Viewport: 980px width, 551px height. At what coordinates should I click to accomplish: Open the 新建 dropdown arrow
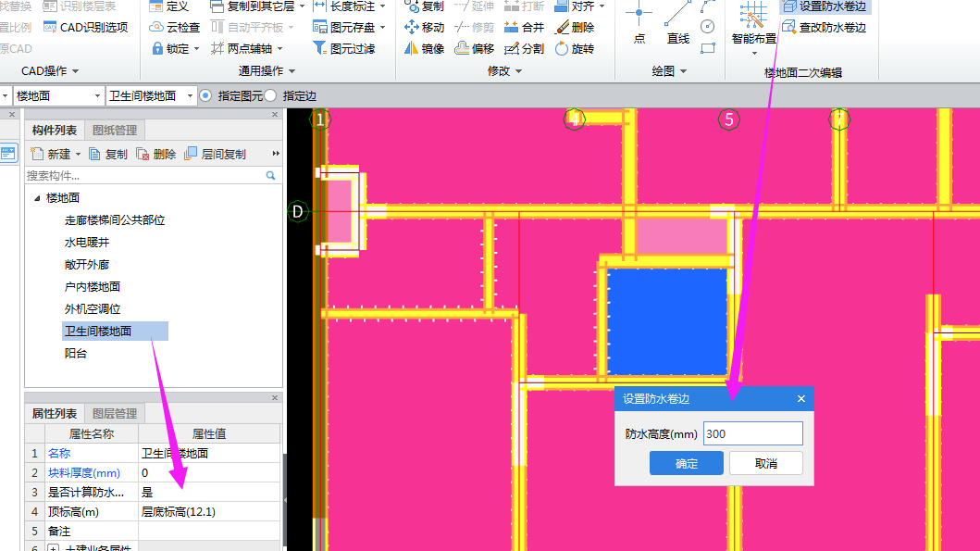tap(78, 154)
